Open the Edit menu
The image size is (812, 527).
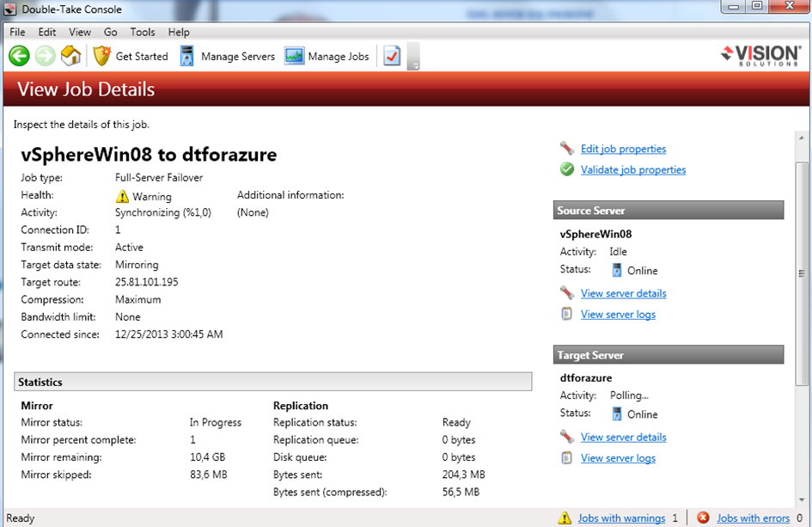[x=47, y=32]
